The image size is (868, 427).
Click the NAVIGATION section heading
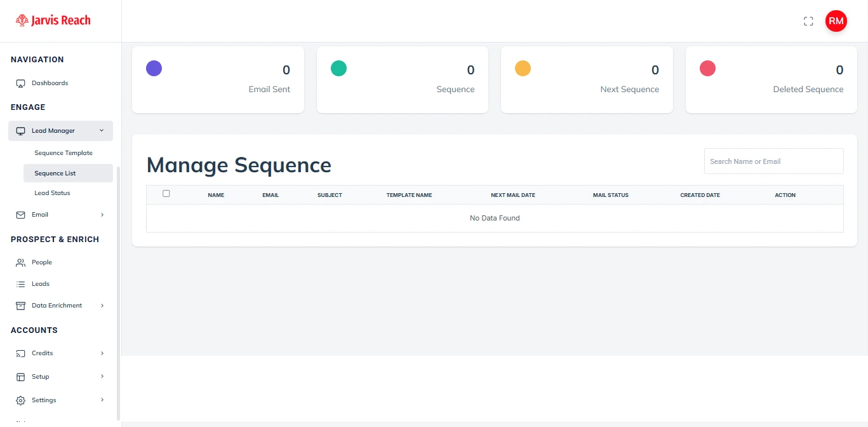pos(37,60)
